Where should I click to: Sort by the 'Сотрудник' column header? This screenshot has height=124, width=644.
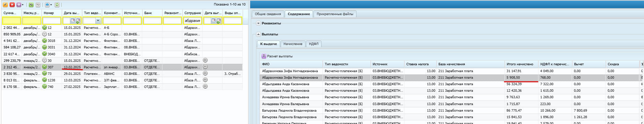coord(193,13)
